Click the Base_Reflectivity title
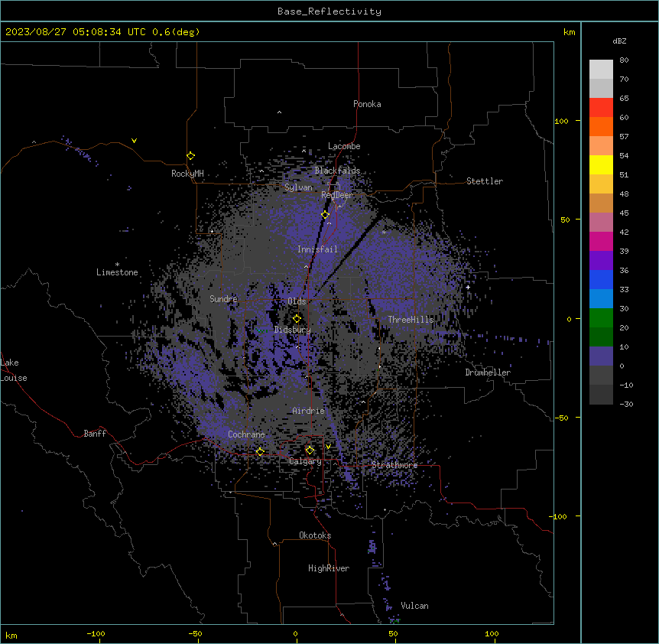The image size is (659, 644). tap(329, 11)
